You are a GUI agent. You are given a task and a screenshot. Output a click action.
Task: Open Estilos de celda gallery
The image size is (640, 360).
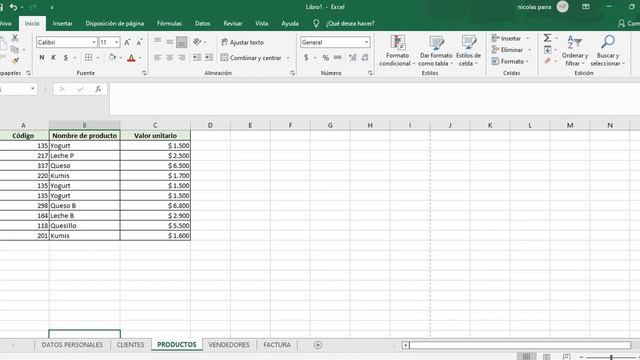point(468,51)
